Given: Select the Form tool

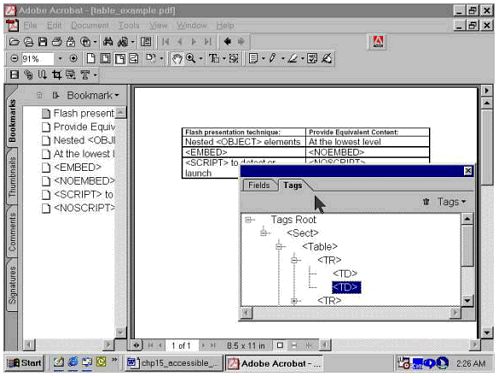Looking at the screenshot, I should click(70, 75).
